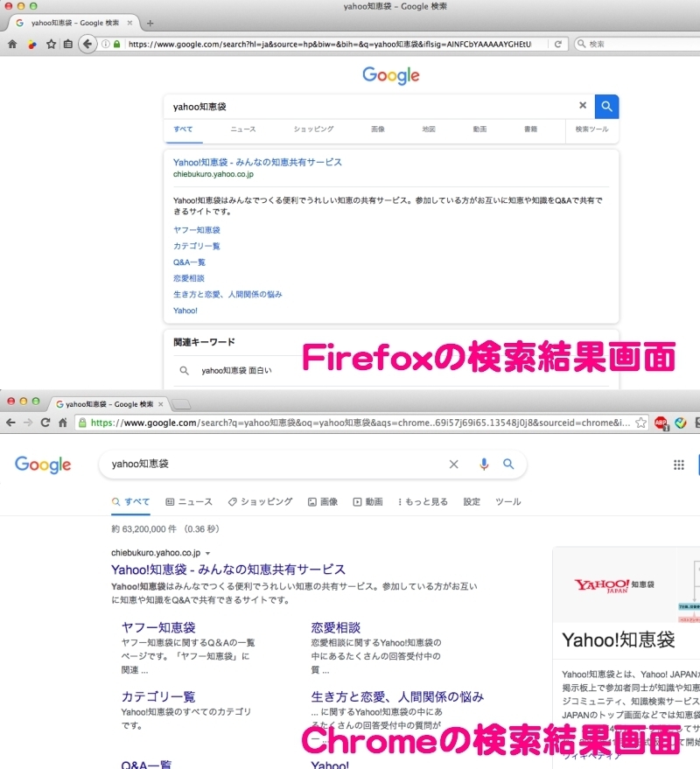Go back with Firefox back arrow

coord(87,44)
